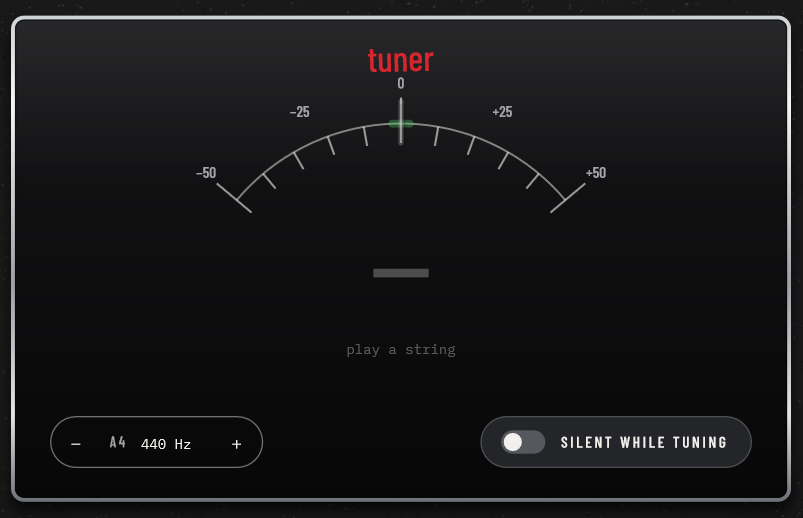Image resolution: width=803 pixels, height=518 pixels.
Task: Click the +25 gauge label
Action: point(502,112)
